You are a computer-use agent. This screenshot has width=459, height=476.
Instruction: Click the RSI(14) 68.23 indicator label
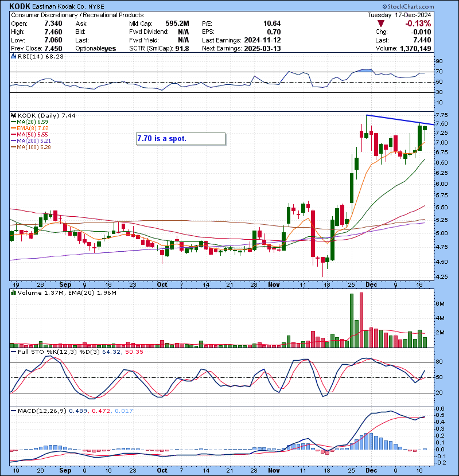(x=40, y=56)
